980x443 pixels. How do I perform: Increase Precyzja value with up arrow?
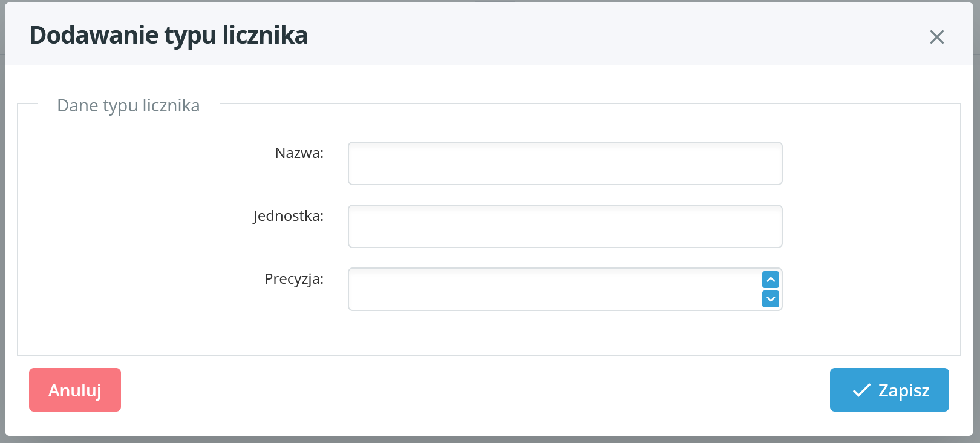[x=771, y=280]
